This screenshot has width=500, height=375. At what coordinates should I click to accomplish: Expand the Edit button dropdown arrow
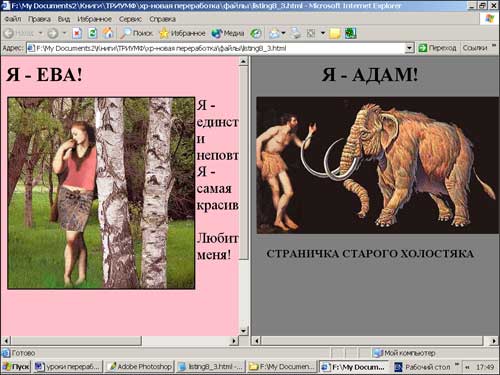323,33
